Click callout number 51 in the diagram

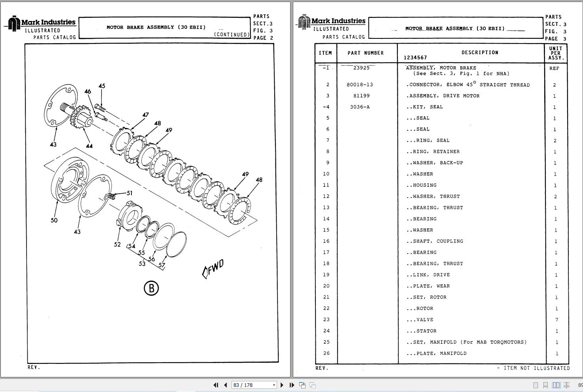(x=129, y=193)
